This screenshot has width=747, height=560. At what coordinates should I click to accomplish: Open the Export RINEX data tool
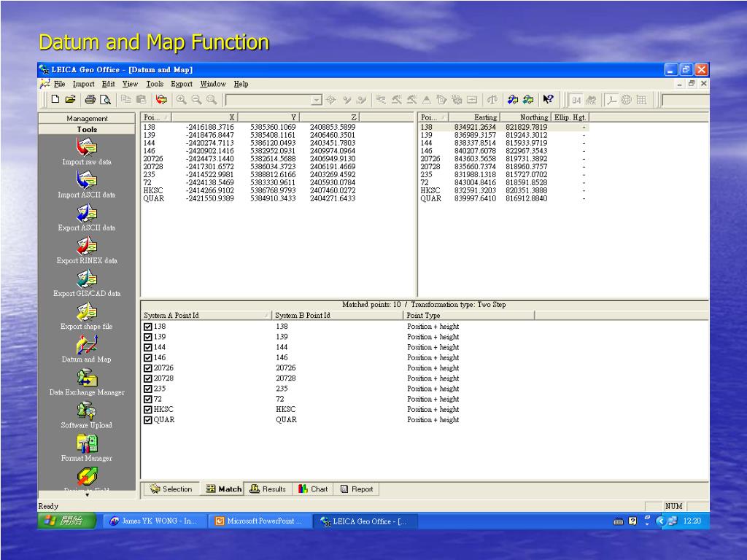[x=87, y=251]
